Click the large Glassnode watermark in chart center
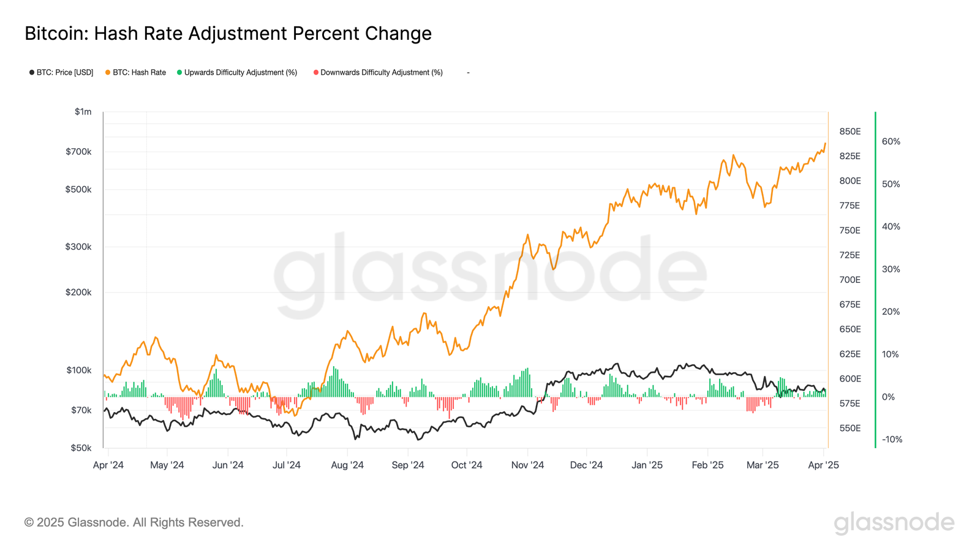The image size is (980, 551). pyautogui.click(x=489, y=275)
